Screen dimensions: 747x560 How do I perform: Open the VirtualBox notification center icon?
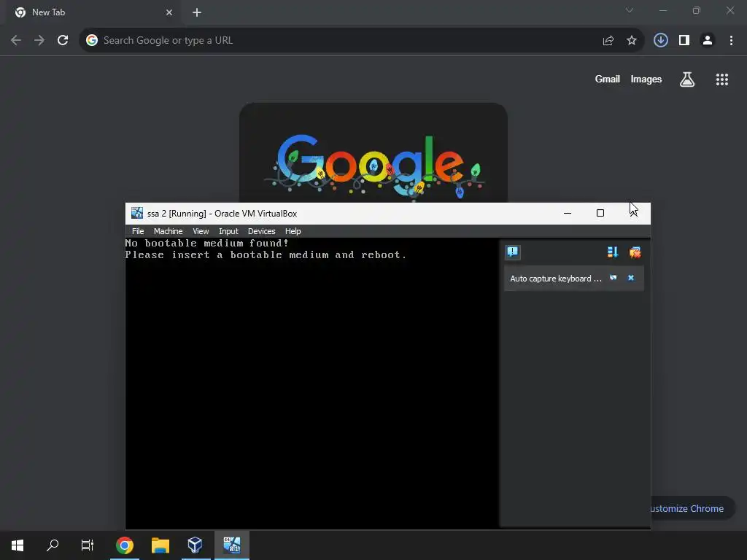(513, 252)
